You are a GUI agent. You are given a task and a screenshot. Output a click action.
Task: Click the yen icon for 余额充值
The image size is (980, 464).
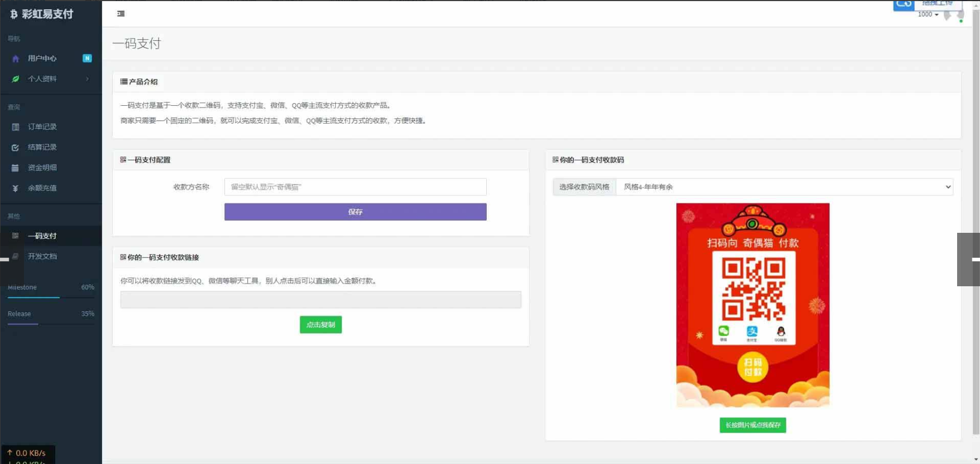coord(15,188)
